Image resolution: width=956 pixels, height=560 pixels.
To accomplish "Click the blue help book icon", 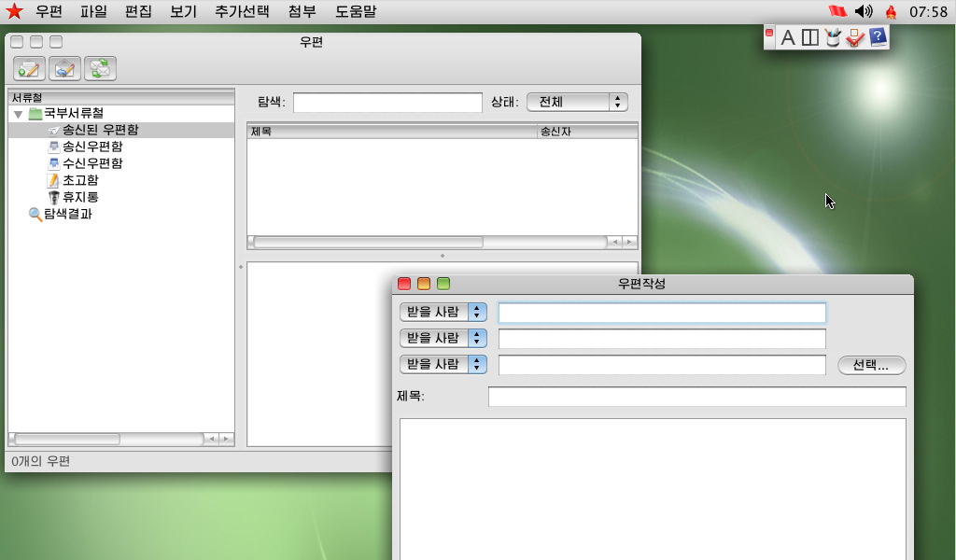I will [878, 37].
